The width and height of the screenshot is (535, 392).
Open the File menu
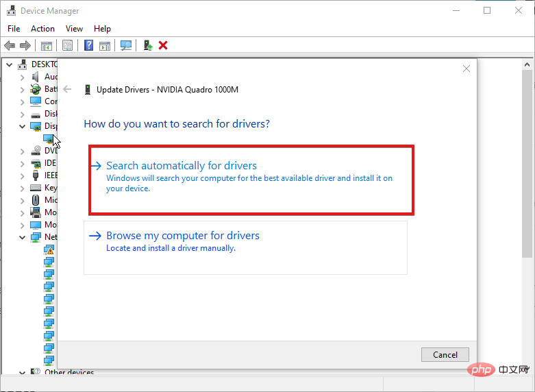14,29
